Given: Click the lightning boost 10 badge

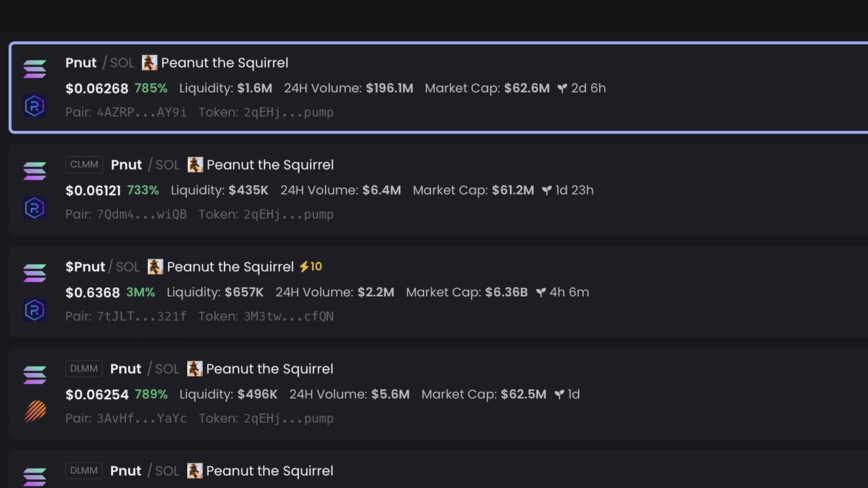Looking at the screenshot, I should tap(311, 267).
